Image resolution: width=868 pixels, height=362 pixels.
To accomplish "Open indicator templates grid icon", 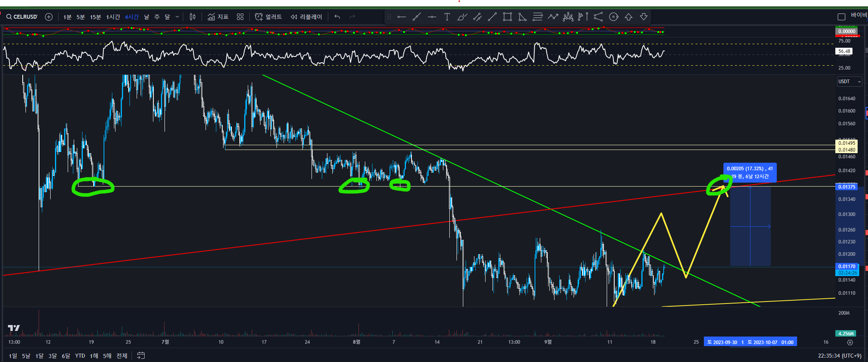I will tap(240, 17).
